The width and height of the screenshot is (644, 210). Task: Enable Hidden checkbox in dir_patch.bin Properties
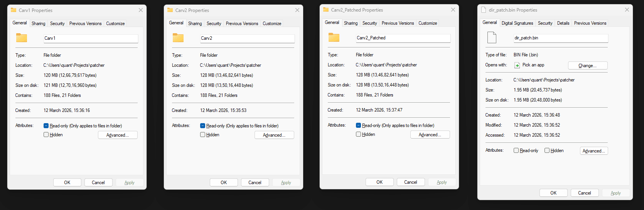click(547, 151)
